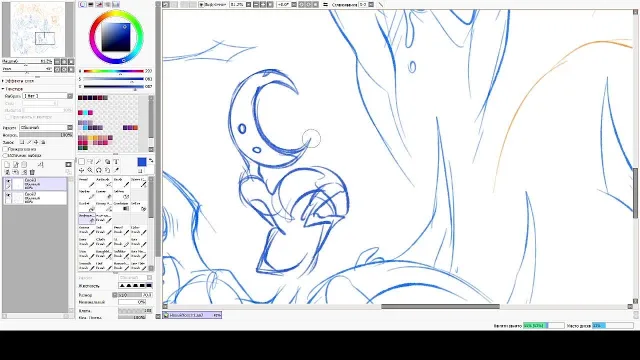Open the rotation angle dropdown in toolbar
The height and width of the screenshot is (360, 640).
pyautogui.click(x=294, y=4)
